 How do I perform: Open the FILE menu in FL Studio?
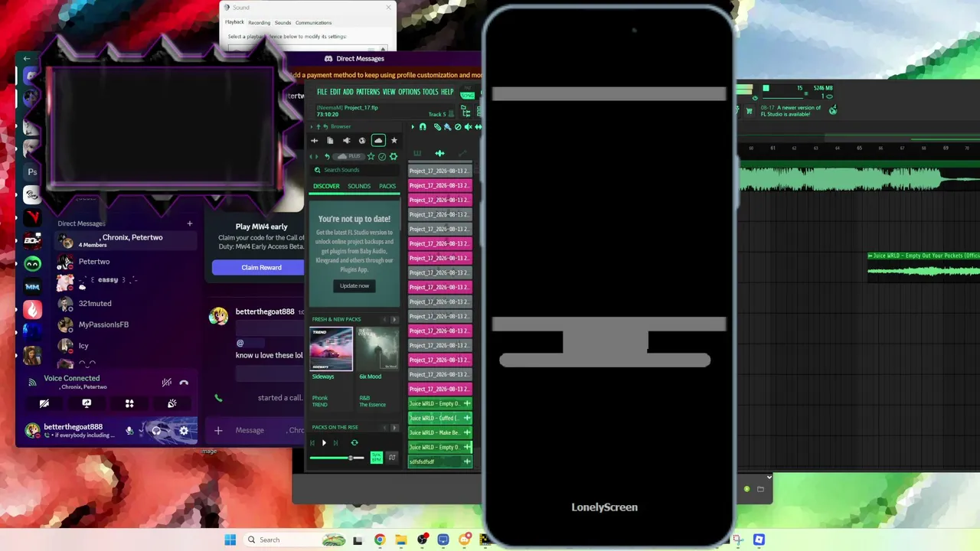tap(322, 92)
